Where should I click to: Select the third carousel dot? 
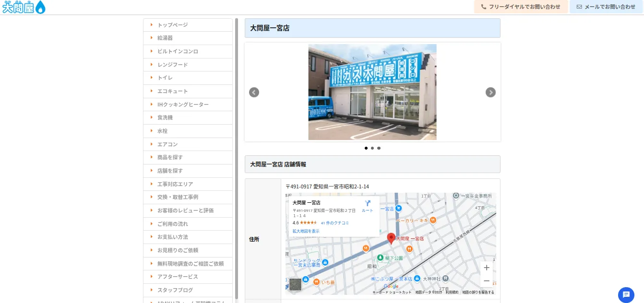click(379, 148)
